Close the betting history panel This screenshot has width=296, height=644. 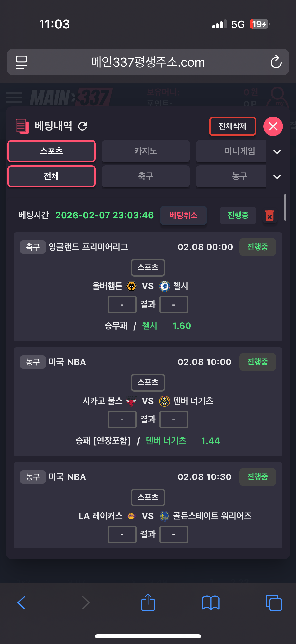pos(273,126)
